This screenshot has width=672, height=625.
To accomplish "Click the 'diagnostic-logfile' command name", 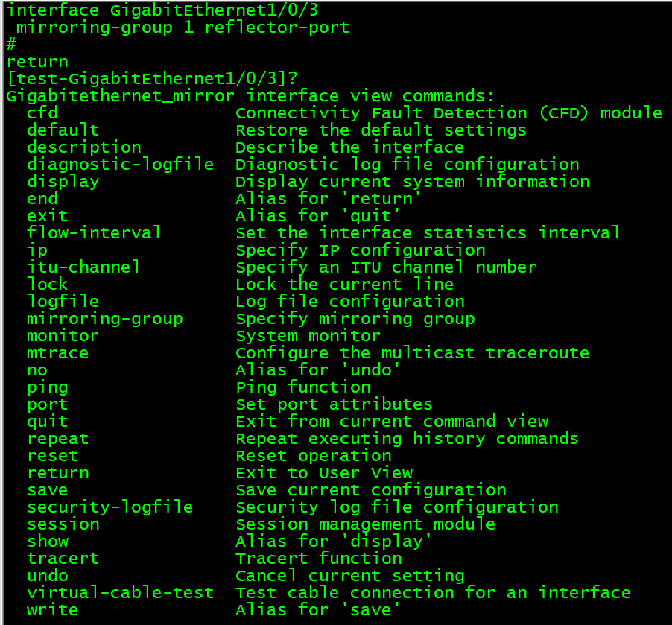I will [x=121, y=165].
